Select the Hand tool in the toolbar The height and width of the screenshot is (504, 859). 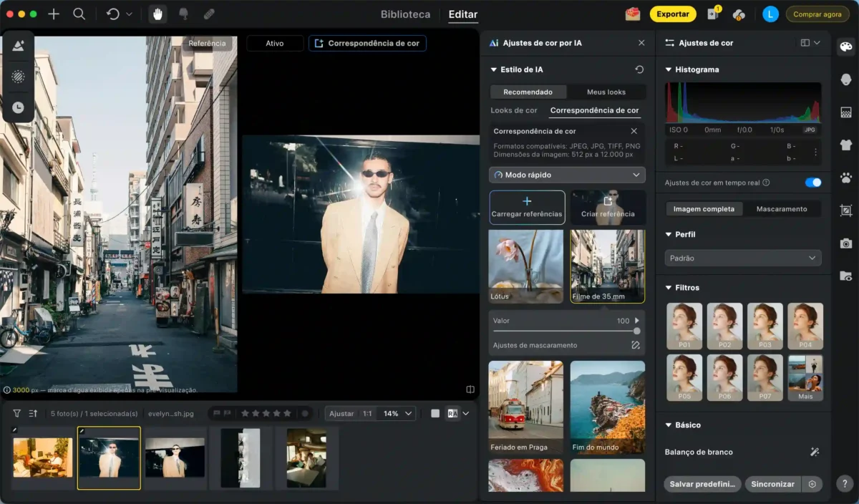[x=157, y=14]
